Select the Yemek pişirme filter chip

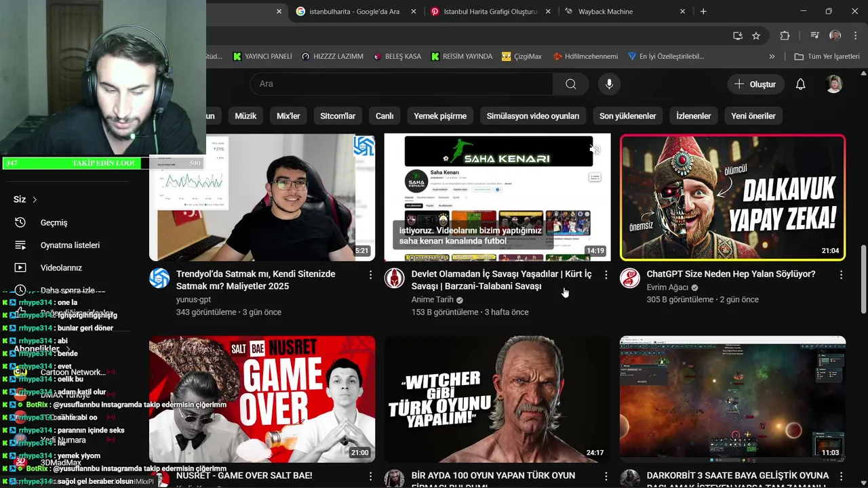[440, 116]
